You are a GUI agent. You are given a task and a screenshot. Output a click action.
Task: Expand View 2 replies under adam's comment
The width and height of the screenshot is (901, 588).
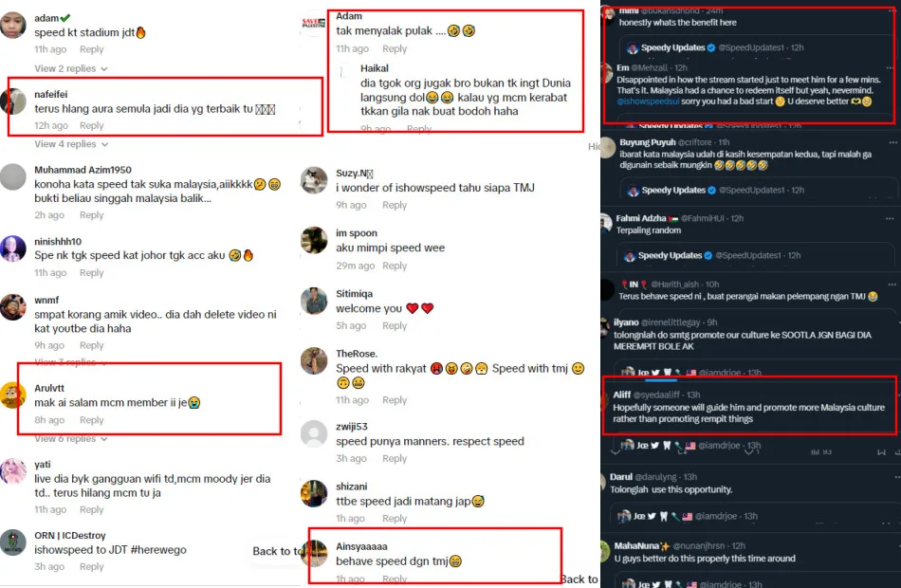[x=71, y=68]
